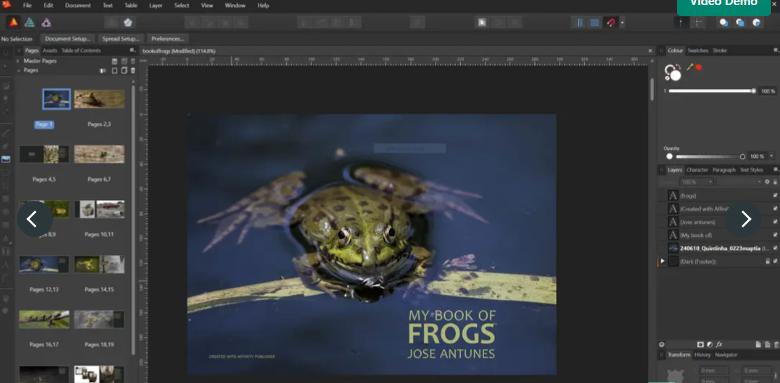Image resolution: width=780 pixels, height=383 pixels.
Task: Toggle the red magnet snapping icon
Action: pos(610,22)
